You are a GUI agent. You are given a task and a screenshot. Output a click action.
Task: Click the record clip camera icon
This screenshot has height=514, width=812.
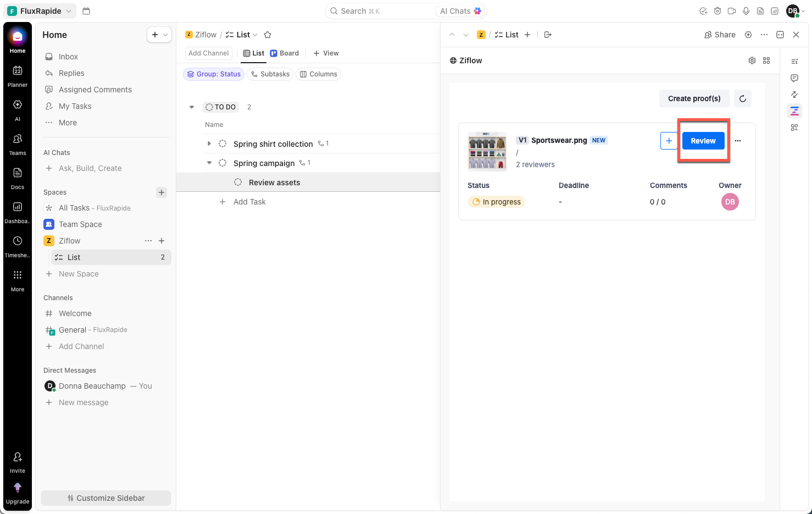click(732, 11)
